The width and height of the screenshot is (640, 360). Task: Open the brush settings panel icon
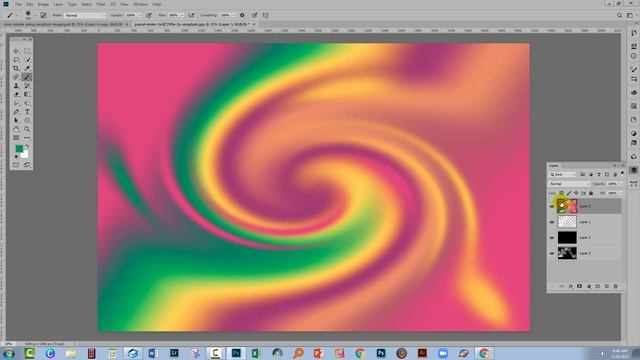(x=43, y=15)
